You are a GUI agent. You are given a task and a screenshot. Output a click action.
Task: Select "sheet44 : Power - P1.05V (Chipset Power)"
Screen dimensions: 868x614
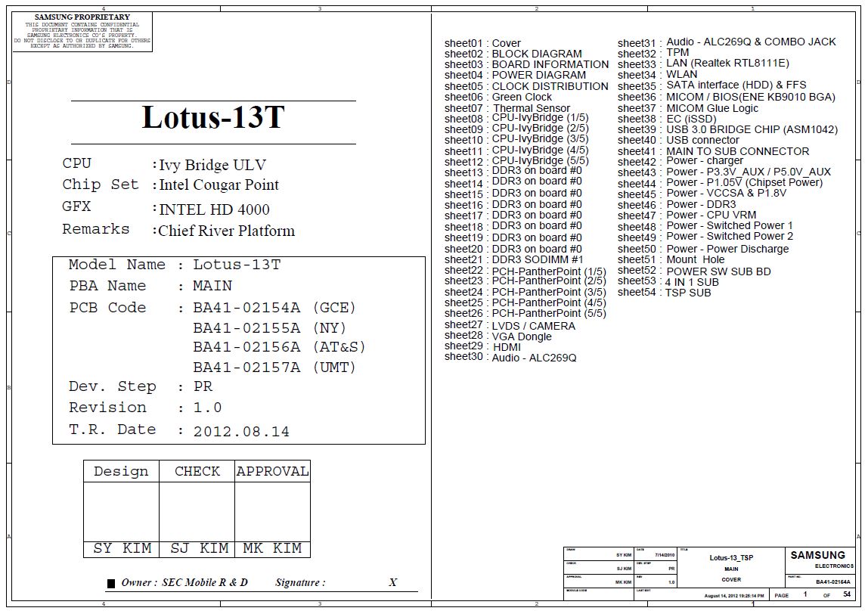point(721,183)
